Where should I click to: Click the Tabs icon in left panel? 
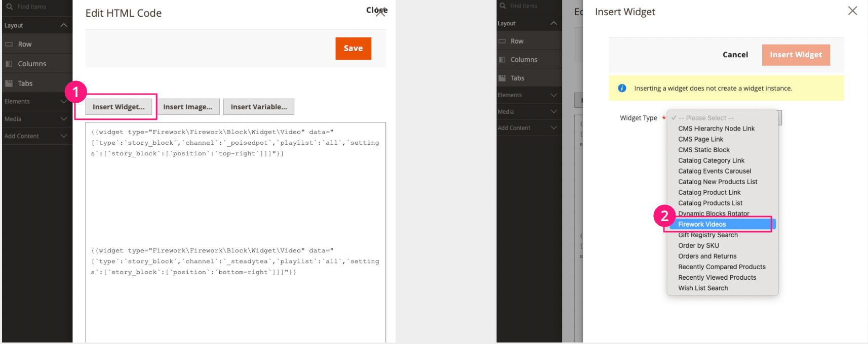tap(9, 83)
